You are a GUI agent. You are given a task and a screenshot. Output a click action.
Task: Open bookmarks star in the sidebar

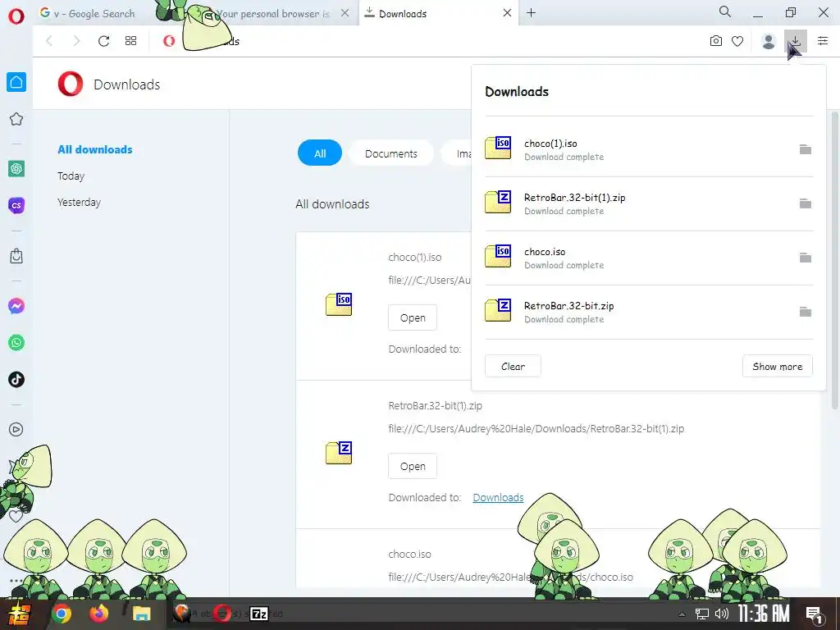coord(16,119)
